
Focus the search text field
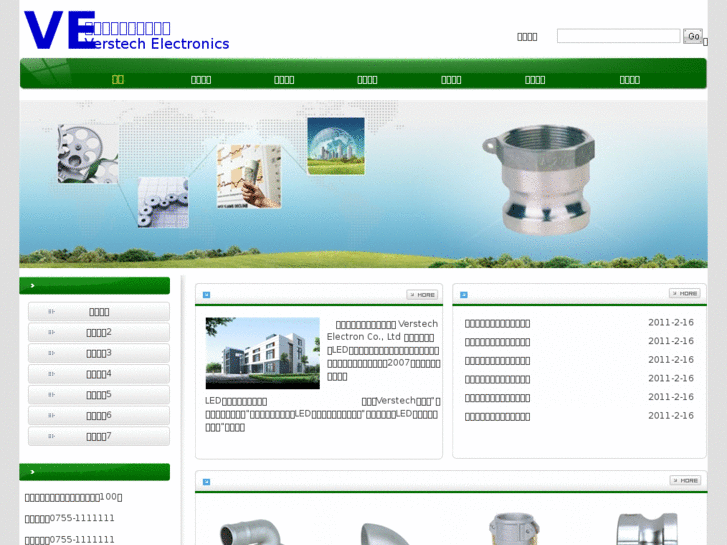618,36
